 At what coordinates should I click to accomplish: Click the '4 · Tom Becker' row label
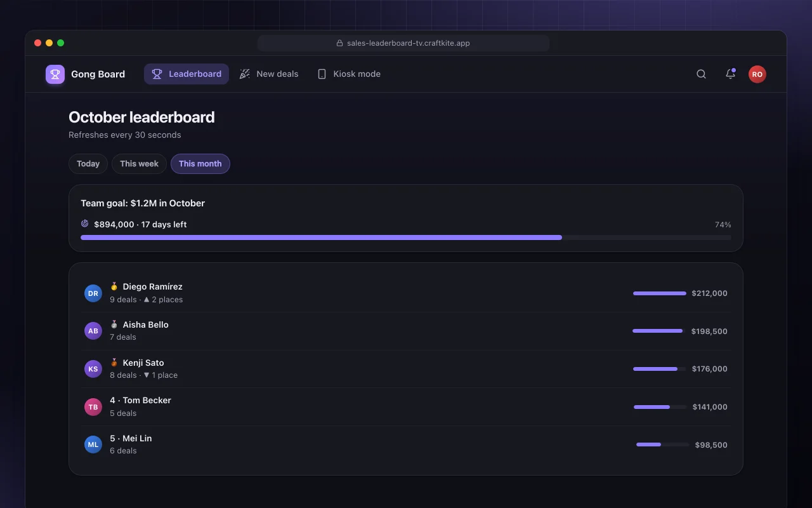click(140, 400)
